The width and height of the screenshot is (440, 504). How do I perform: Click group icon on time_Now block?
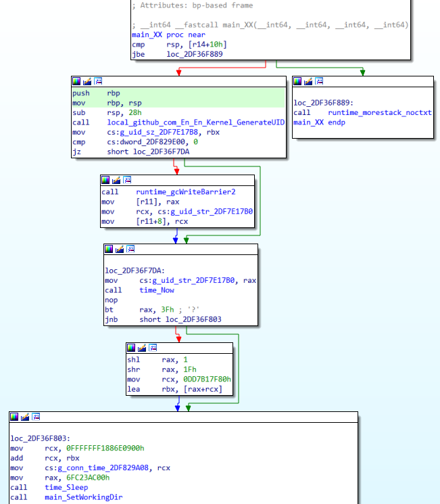[x=130, y=250]
